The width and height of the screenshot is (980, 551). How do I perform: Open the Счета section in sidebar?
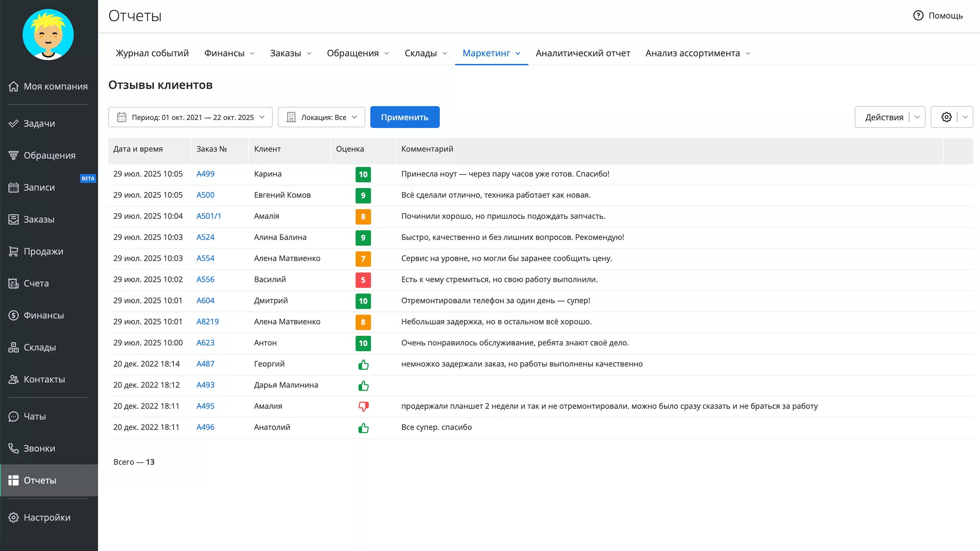click(36, 283)
